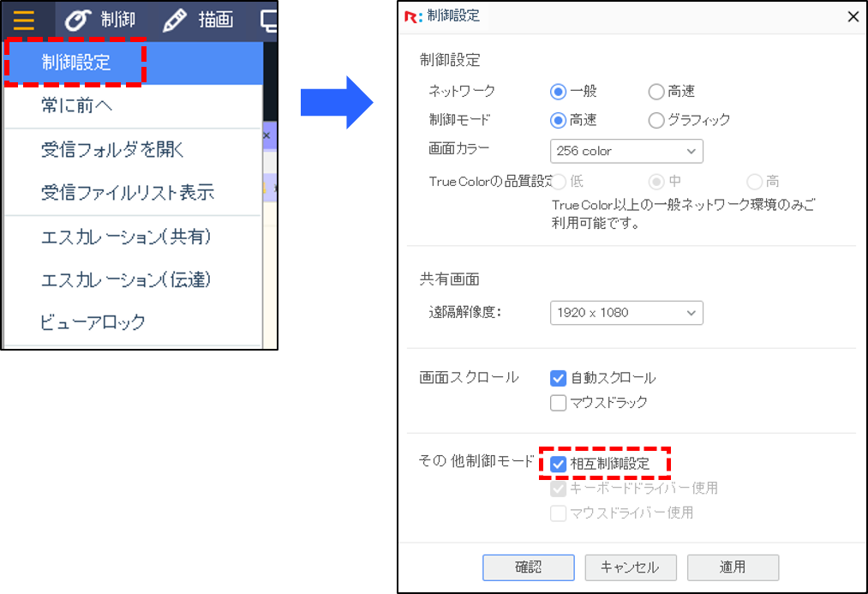This screenshot has height=594, width=868.
Task: Click the 適用 button
Action: point(733,567)
